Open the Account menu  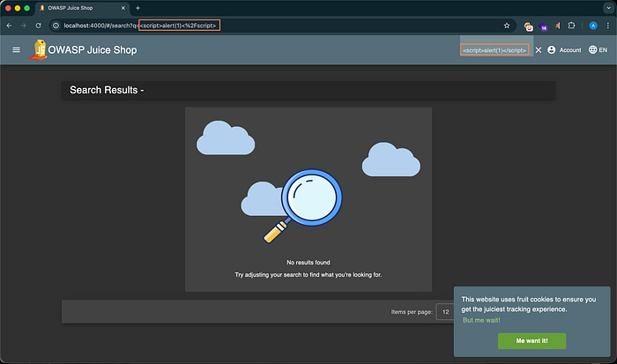click(x=564, y=50)
